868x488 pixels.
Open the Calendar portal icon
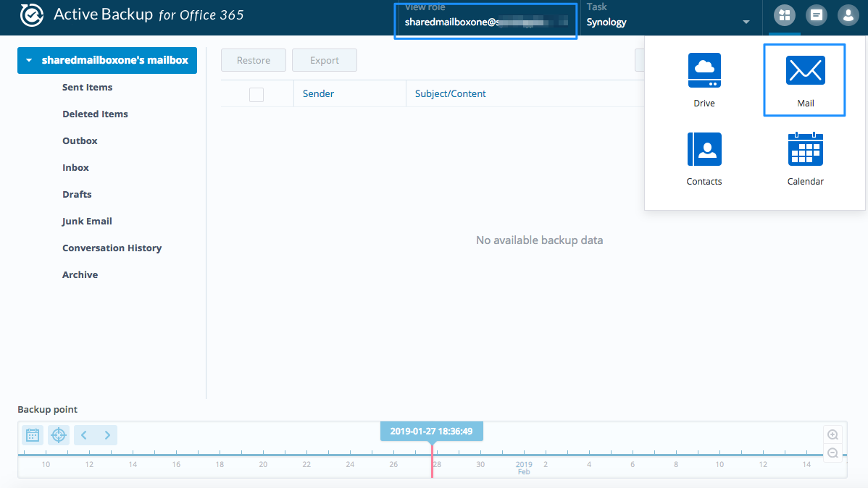805,150
